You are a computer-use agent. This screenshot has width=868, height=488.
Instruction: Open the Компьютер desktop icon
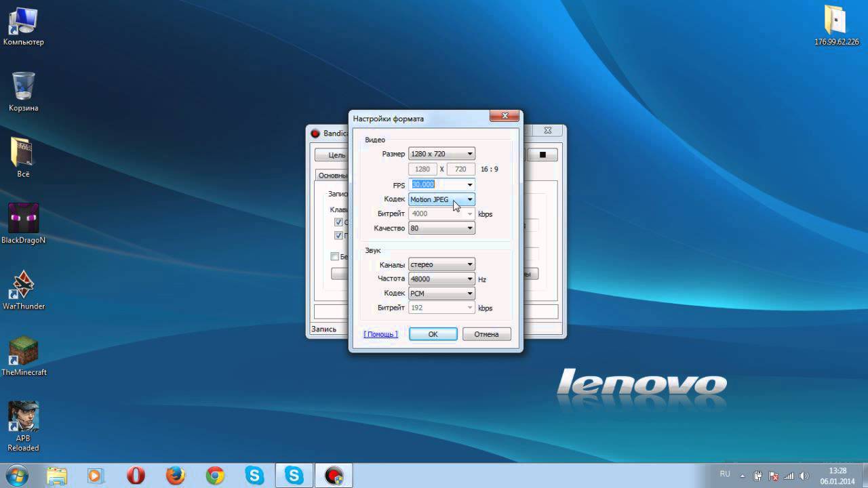coord(23,26)
